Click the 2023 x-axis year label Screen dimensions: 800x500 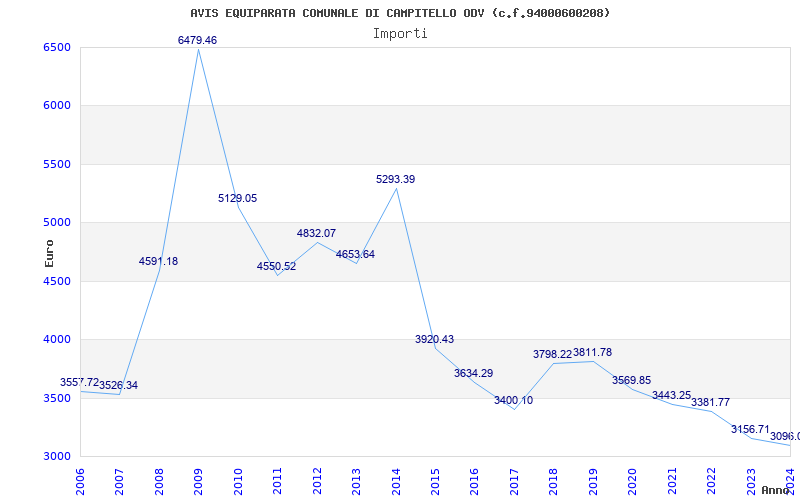pos(751,482)
